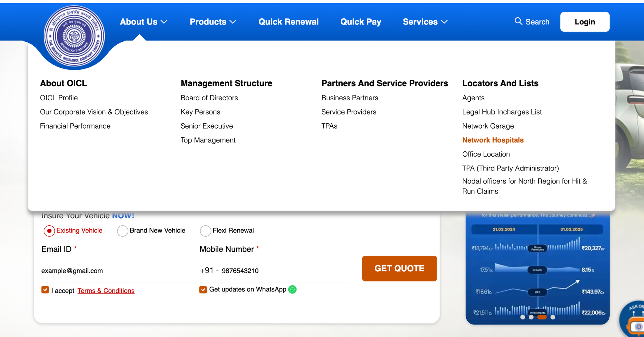Open the Terms & Conditions link
Screen dimensions: 644x337
[x=106, y=291]
